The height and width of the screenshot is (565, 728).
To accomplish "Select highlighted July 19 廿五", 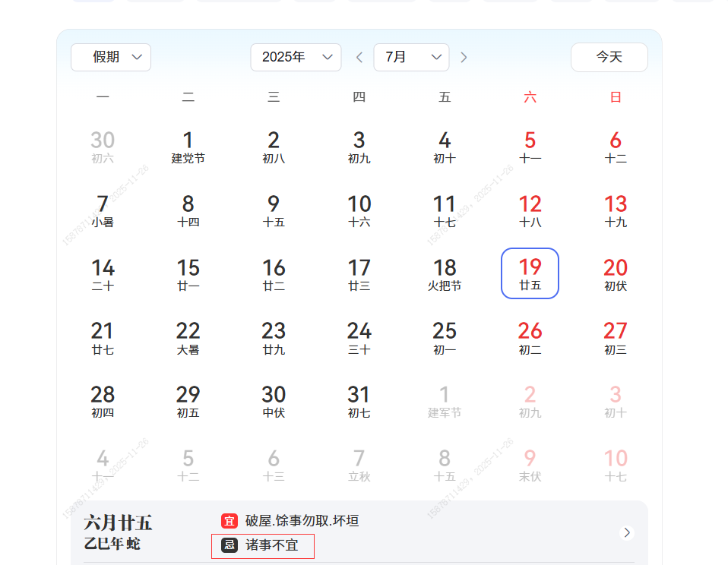I will coord(530,273).
